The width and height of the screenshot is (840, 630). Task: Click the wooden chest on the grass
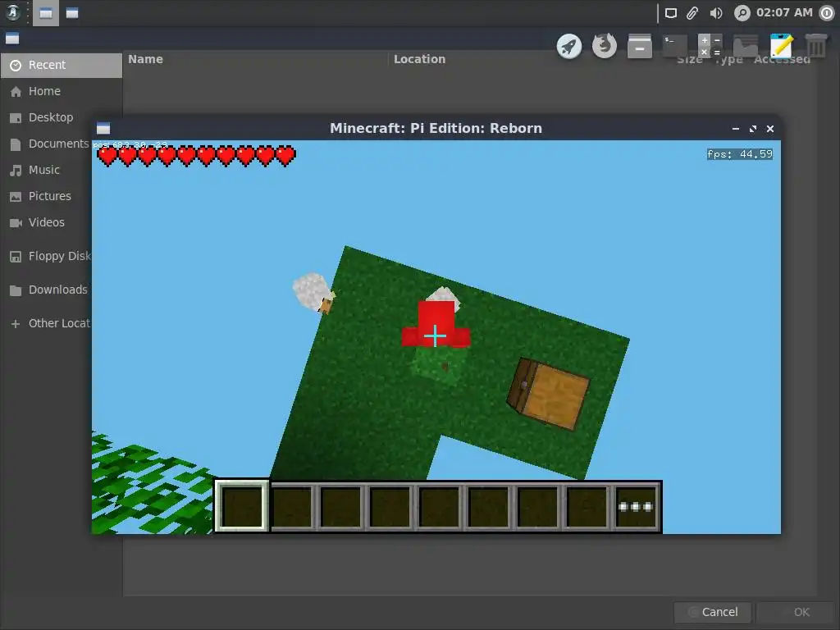(x=549, y=394)
